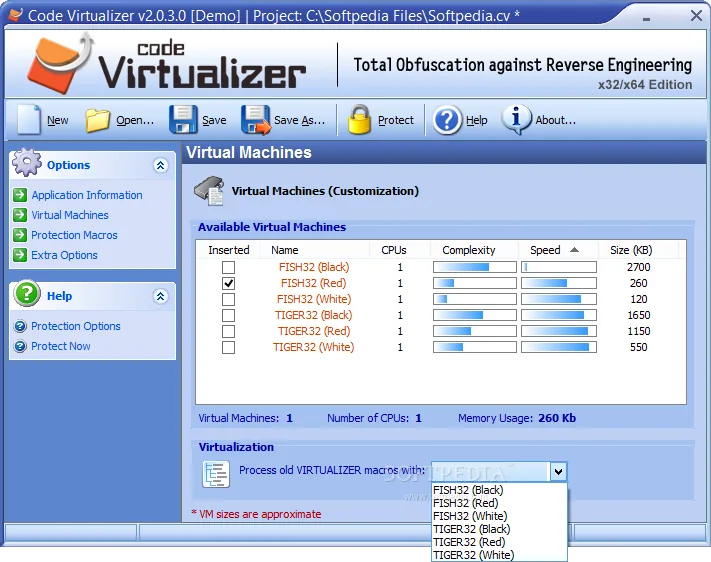
Task: Click TIGER32 (Black) complexity bar
Action: 474,315
